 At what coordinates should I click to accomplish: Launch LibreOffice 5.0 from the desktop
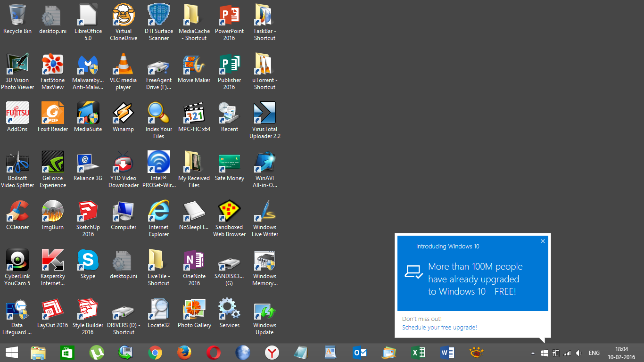click(x=88, y=15)
